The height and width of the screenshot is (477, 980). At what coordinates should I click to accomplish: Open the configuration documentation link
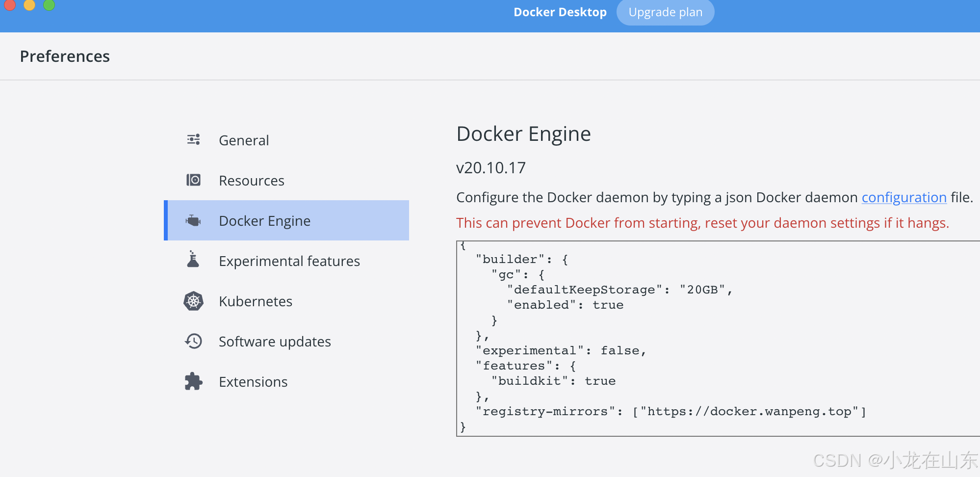(904, 197)
